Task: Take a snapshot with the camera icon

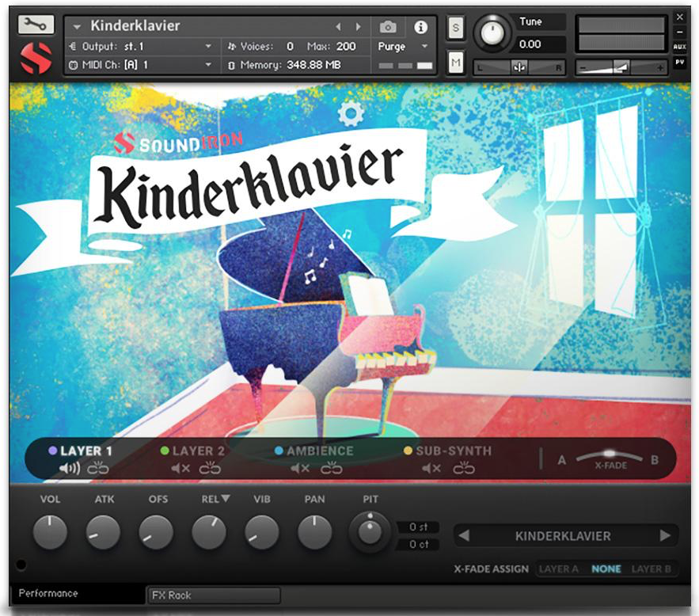Action: 388,27
